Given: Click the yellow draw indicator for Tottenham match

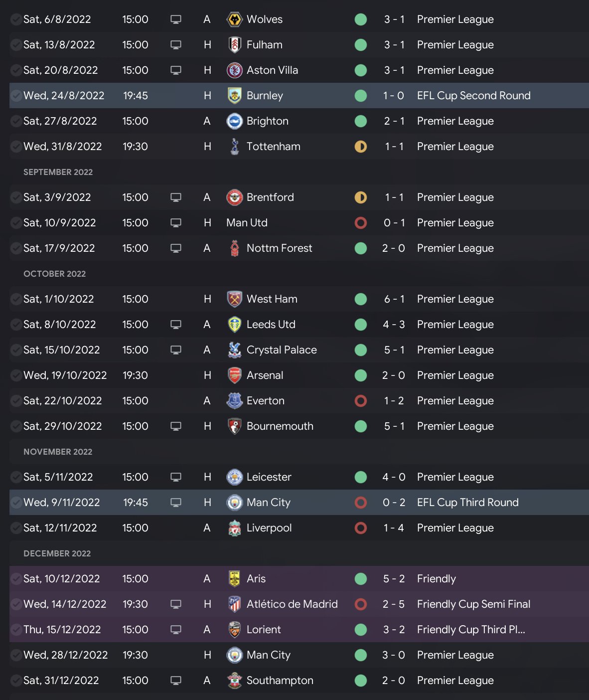Looking at the screenshot, I should click(x=361, y=147).
